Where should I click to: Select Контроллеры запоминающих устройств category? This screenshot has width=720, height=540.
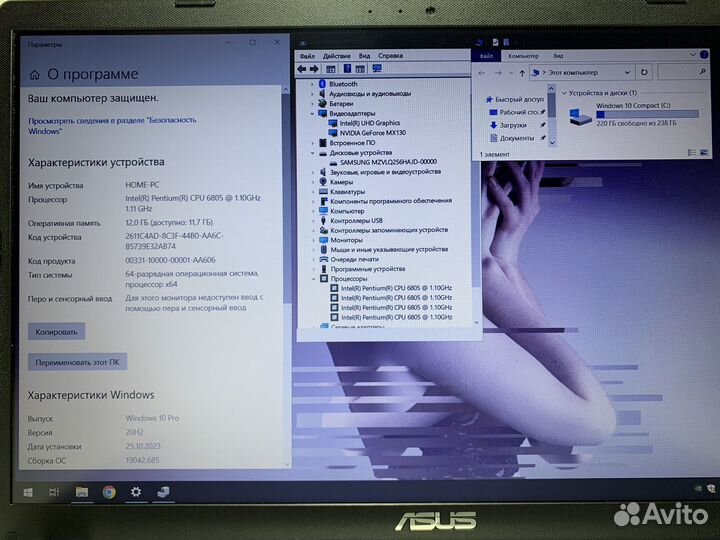pyautogui.click(x=389, y=230)
